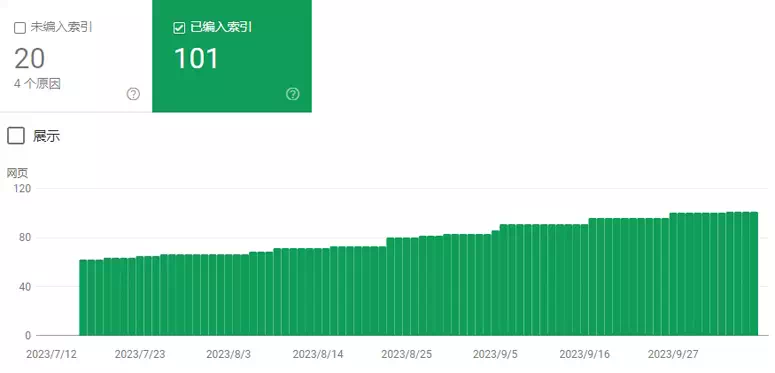775x373 pixels.
Task: Click the 未编入索引 label text
Action: (x=61, y=28)
